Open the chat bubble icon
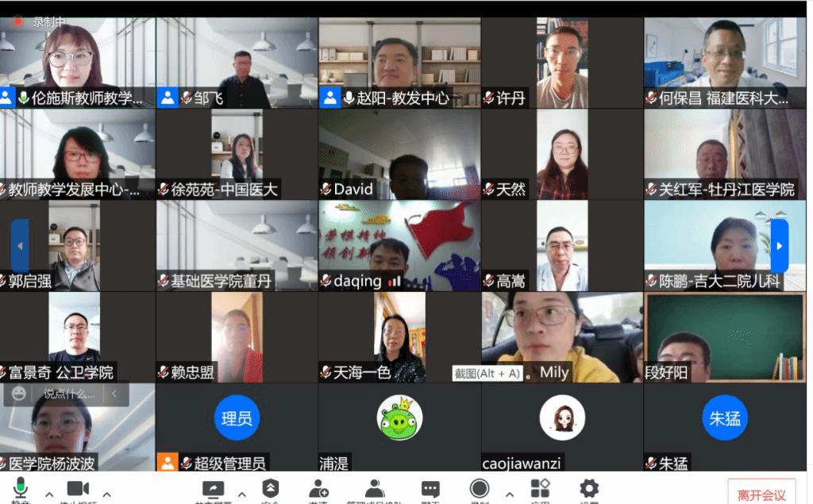The image size is (813, 504). tap(430, 489)
